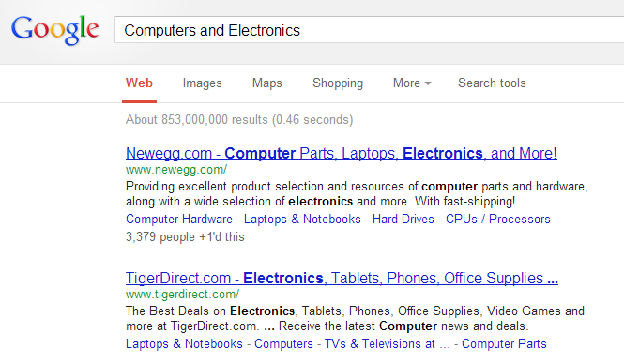Open the Hard Drives sitelink
The width and height of the screenshot is (624, 364).
tap(403, 220)
